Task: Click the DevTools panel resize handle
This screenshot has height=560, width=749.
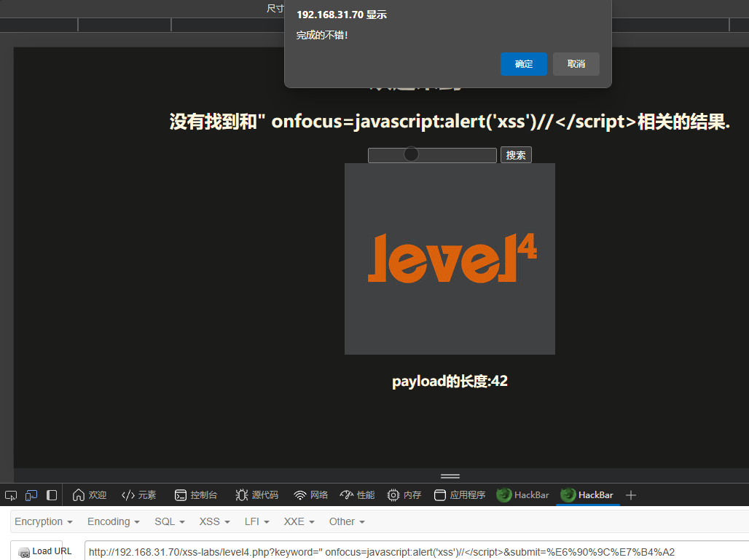Action: (x=450, y=476)
